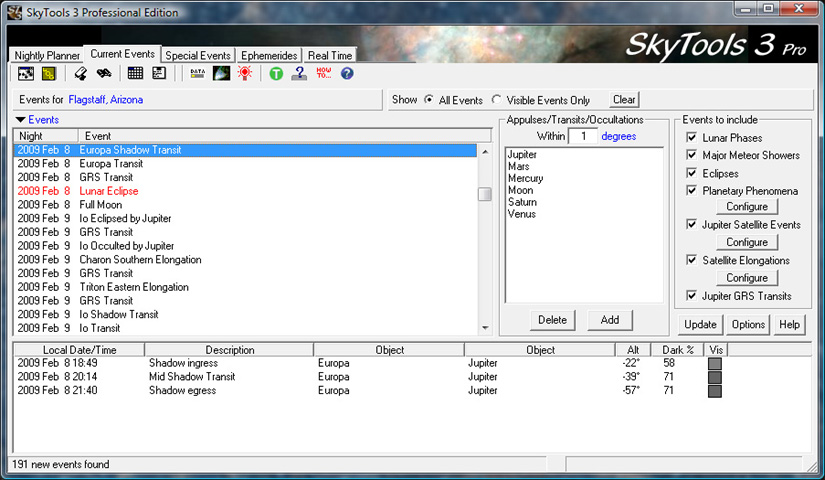Image resolution: width=825 pixels, height=480 pixels.
Task: Click Vis indicator for Shadow ingress row
Action: [715, 364]
